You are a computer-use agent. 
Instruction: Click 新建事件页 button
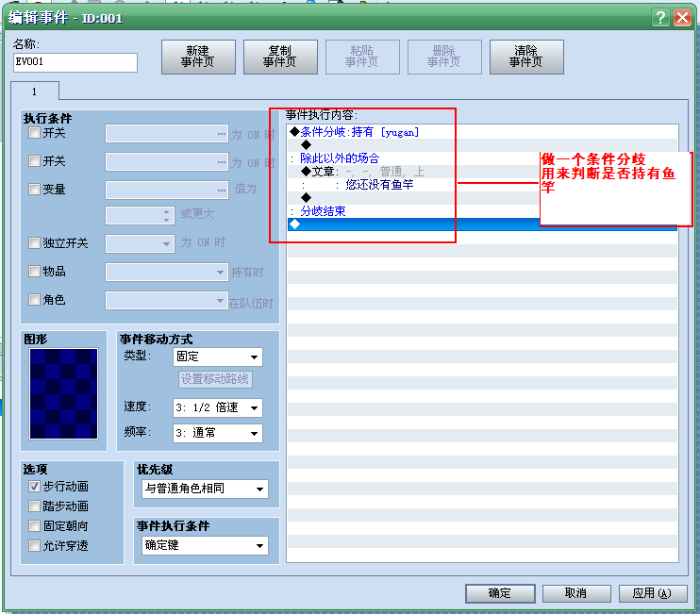pos(198,57)
